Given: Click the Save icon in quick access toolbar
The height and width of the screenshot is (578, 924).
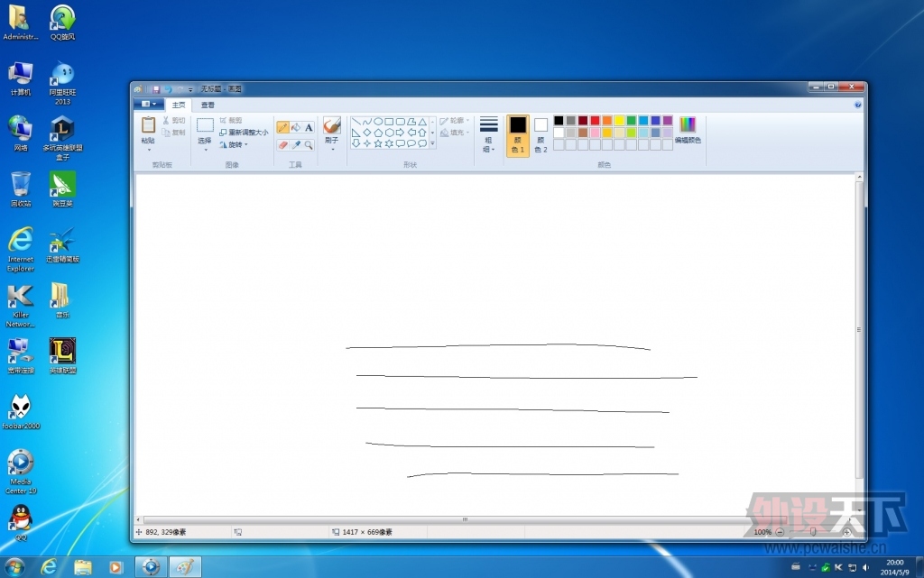Looking at the screenshot, I should click(156, 89).
